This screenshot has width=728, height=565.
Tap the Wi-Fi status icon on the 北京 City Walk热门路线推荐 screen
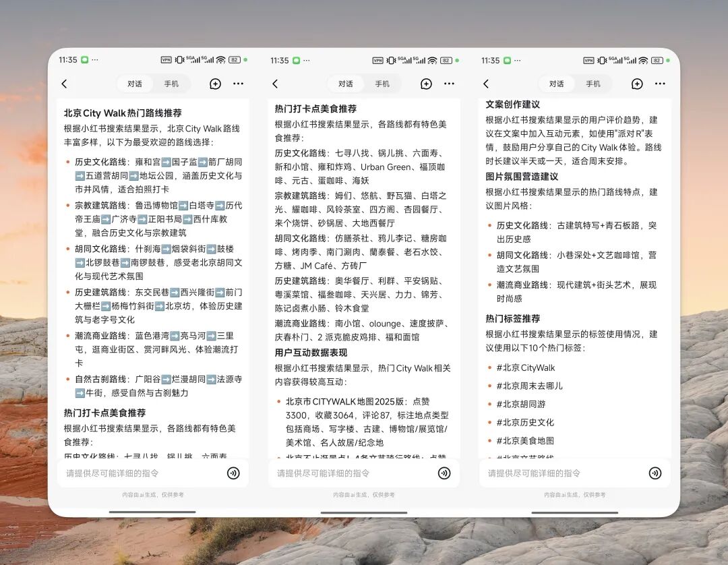tap(221, 60)
